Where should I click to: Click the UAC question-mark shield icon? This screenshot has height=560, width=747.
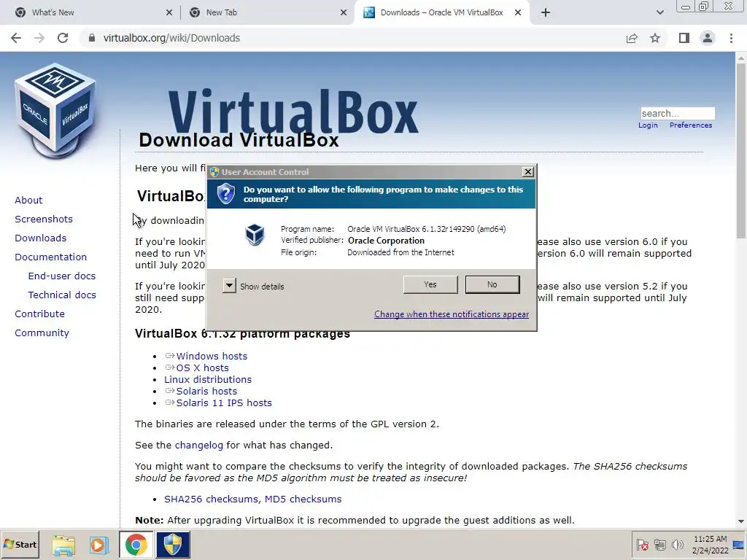pyautogui.click(x=226, y=194)
